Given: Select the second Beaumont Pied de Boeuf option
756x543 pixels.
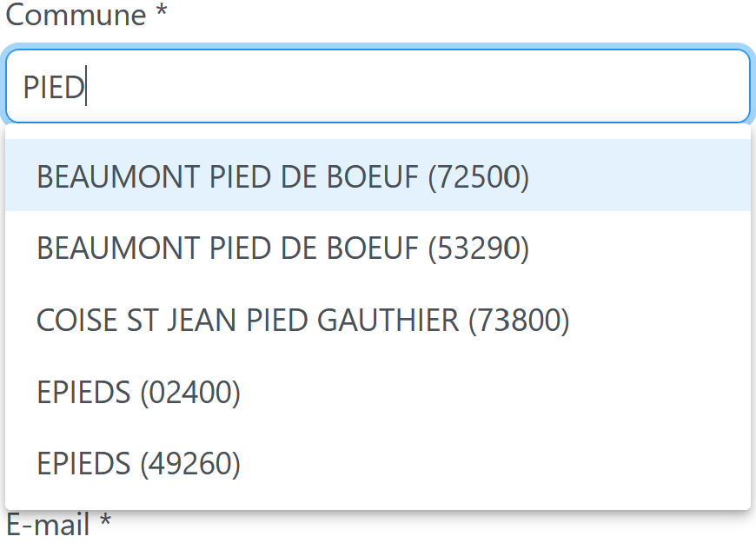Looking at the screenshot, I should pyautogui.click(x=378, y=248).
